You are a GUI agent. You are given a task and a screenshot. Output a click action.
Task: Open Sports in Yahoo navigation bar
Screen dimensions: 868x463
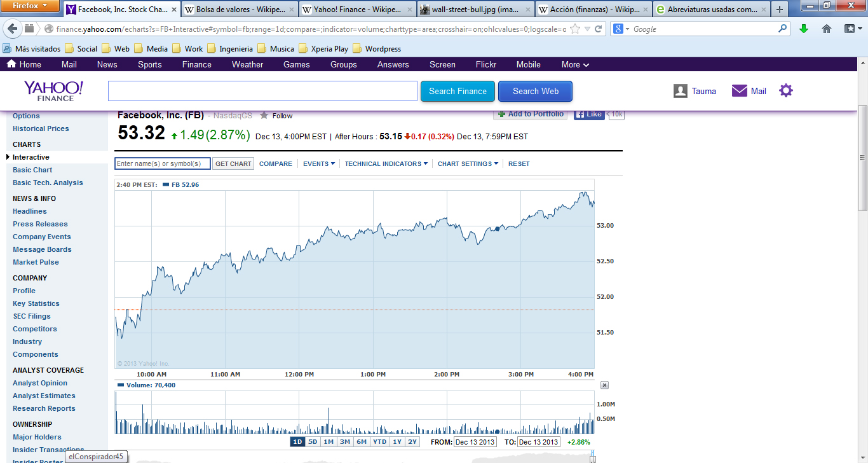[150, 64]
